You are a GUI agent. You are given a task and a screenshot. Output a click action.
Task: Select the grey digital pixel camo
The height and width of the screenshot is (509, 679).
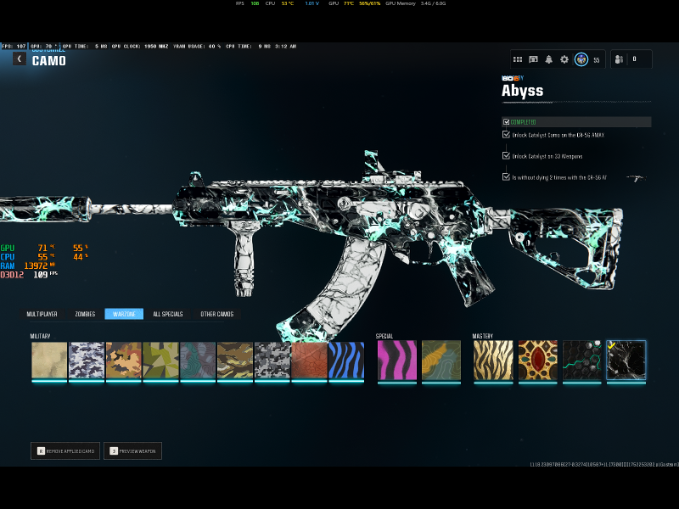pos(272,361)
